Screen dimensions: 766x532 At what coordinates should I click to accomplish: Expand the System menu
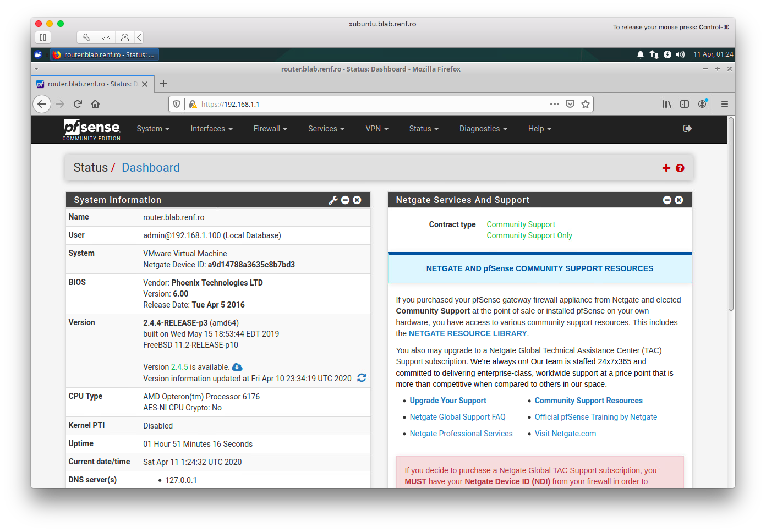[153, 129]
